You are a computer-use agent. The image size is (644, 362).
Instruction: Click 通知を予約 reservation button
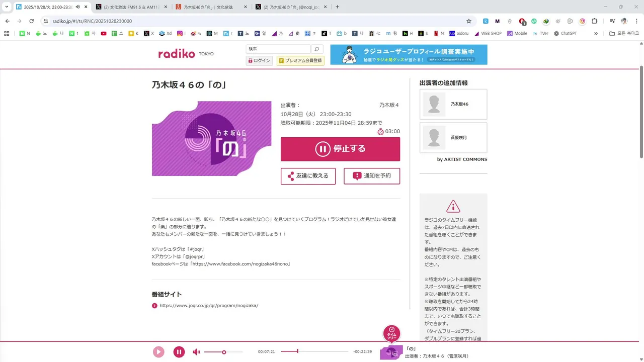click(372, 176)
